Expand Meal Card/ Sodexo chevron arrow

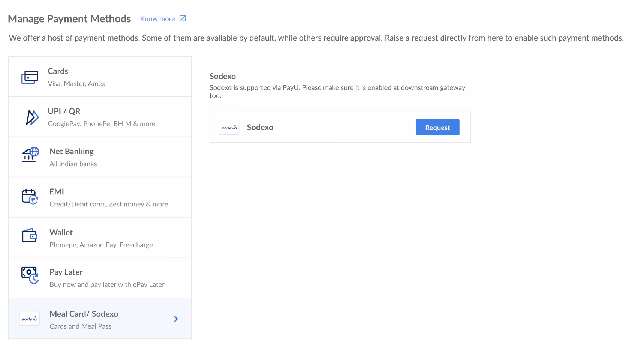tap(176, 319)
